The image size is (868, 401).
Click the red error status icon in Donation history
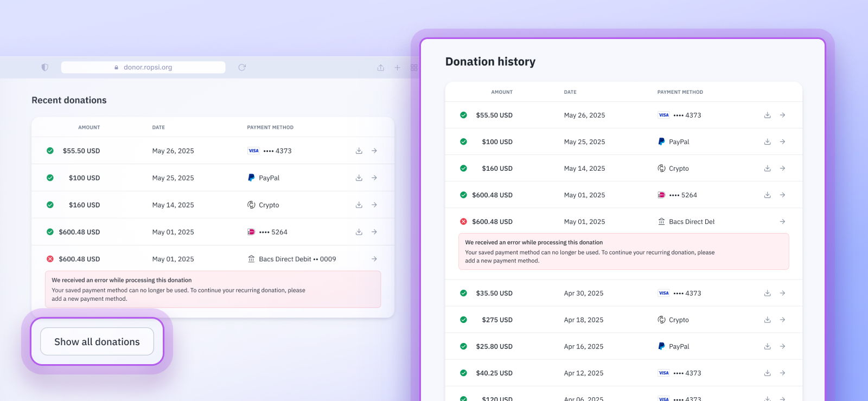tap(463, 222)
